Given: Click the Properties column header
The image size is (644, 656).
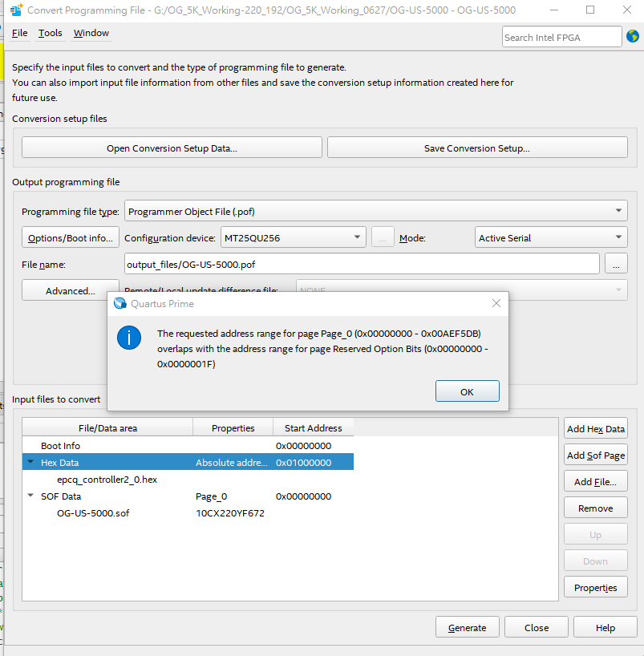Looking at the screenshot, I should coord(233,427).
